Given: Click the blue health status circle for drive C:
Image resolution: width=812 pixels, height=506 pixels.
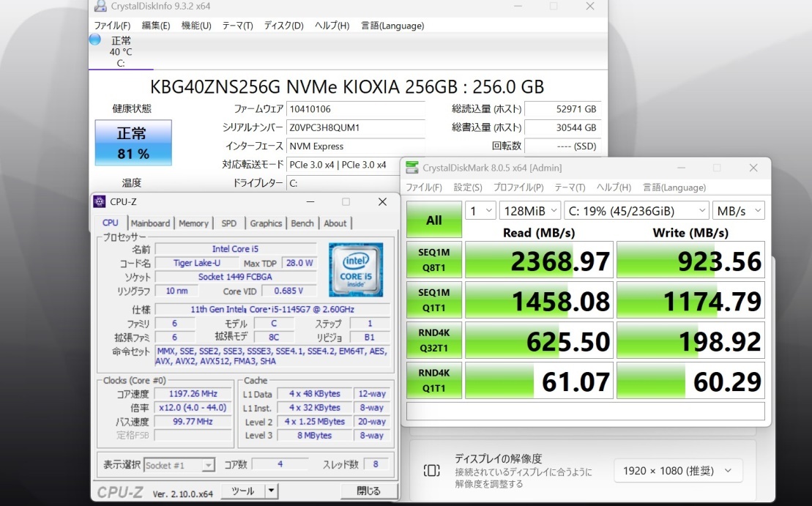Looking at the screenshot, I should (94, 40).
